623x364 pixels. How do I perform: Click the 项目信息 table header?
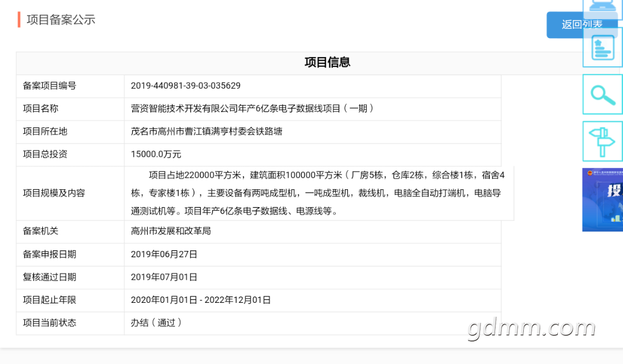(327, 63)
